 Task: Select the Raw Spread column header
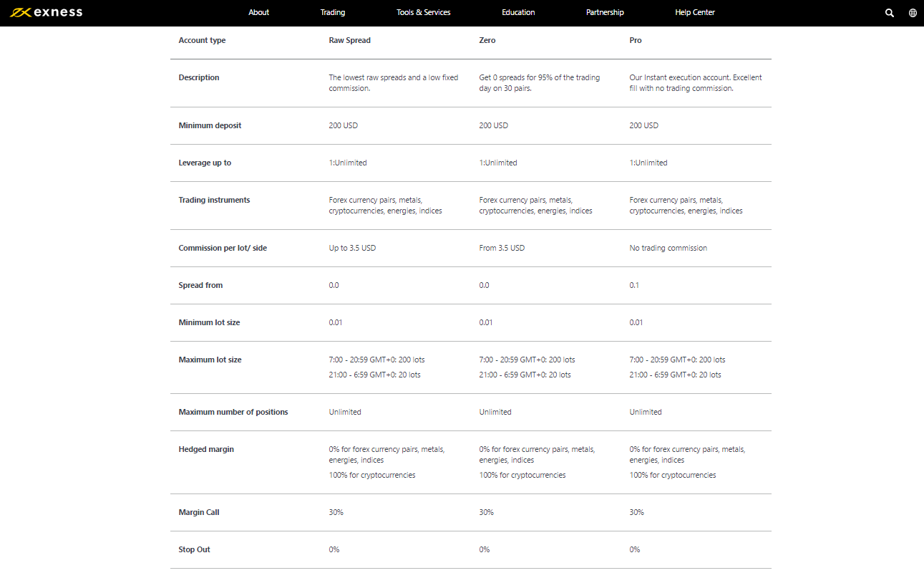pos(350,40)
